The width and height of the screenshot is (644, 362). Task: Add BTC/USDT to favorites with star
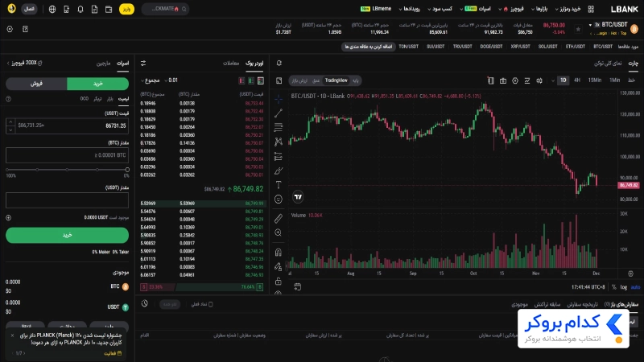[x=578, y=29]
